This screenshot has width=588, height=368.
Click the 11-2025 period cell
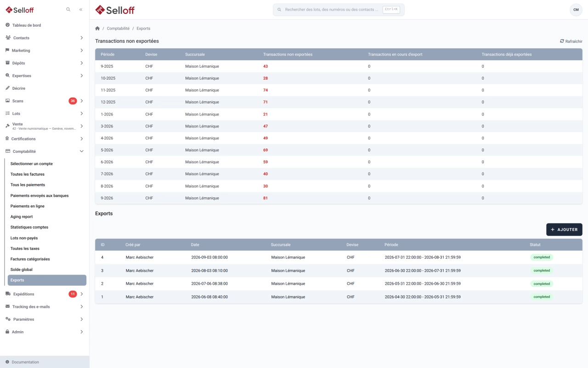tap(108, 90)
